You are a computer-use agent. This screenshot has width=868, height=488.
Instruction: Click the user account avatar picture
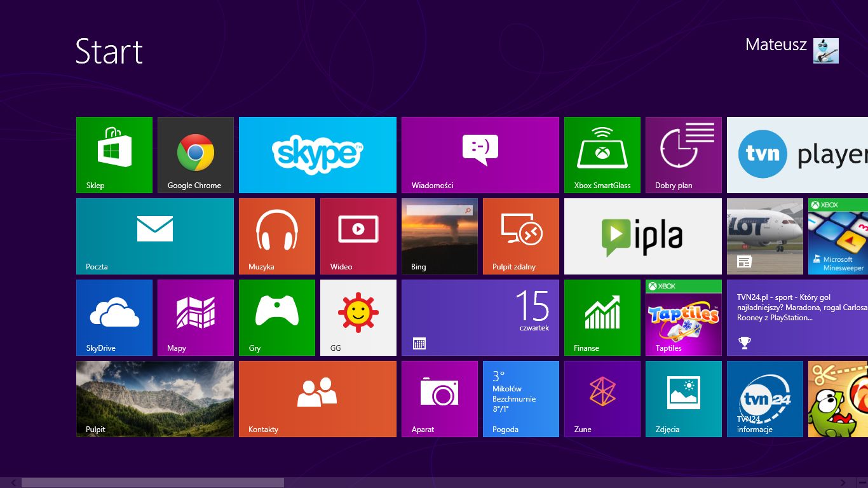(x=826, y=51)
